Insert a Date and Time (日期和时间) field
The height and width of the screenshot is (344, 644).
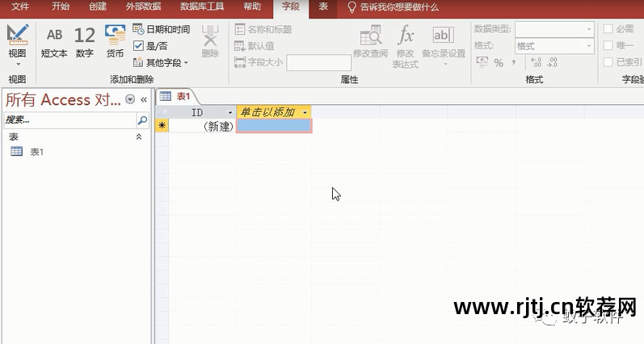point(162,30)
